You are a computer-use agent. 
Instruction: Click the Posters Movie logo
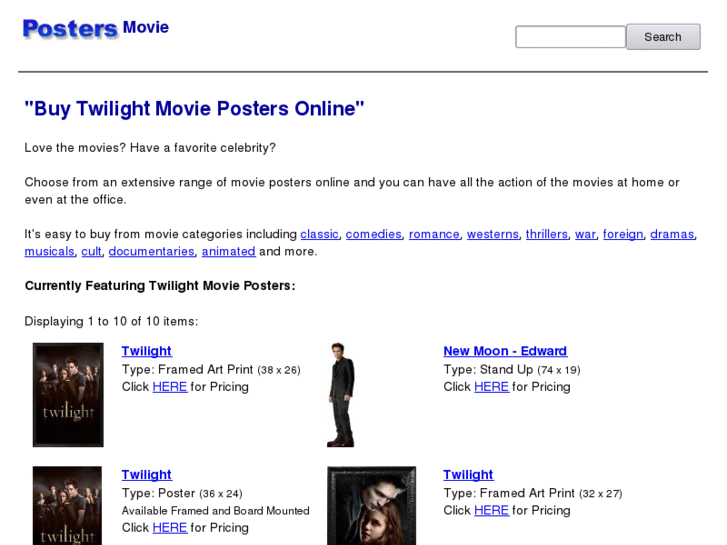96,29
